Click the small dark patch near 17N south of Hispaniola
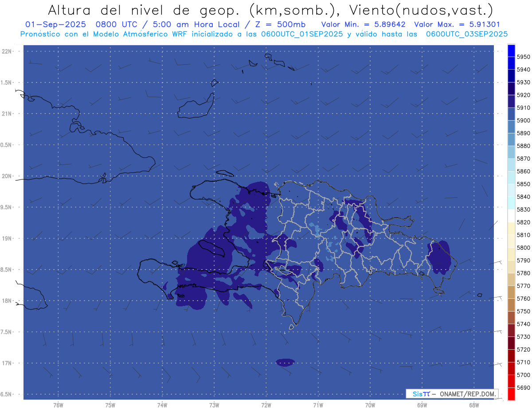This screenshot has width=532, height=411. pyautogui.click(x=285, y=362)
